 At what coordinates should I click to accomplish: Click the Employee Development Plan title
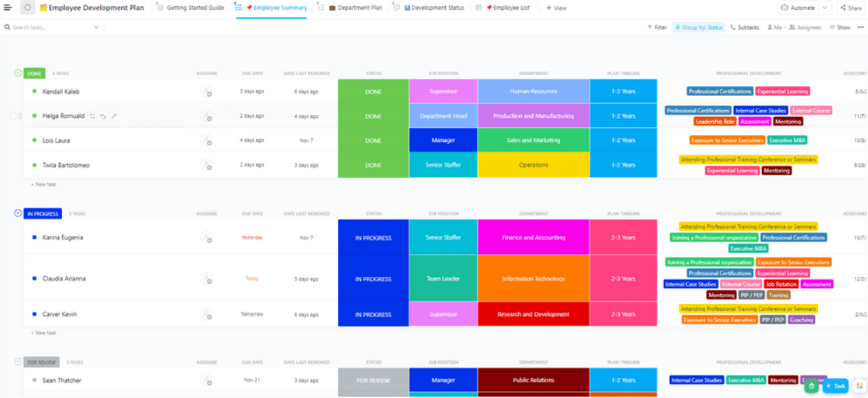pos(92,8)
